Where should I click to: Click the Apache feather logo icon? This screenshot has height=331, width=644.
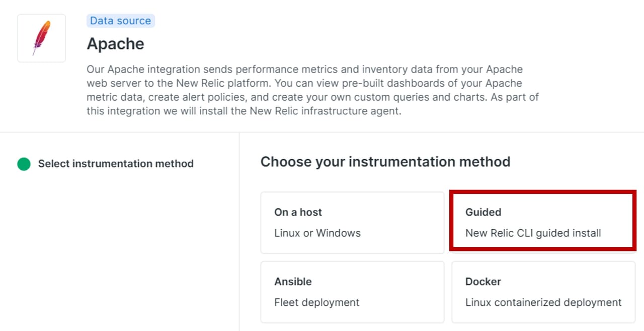[42, 37]
